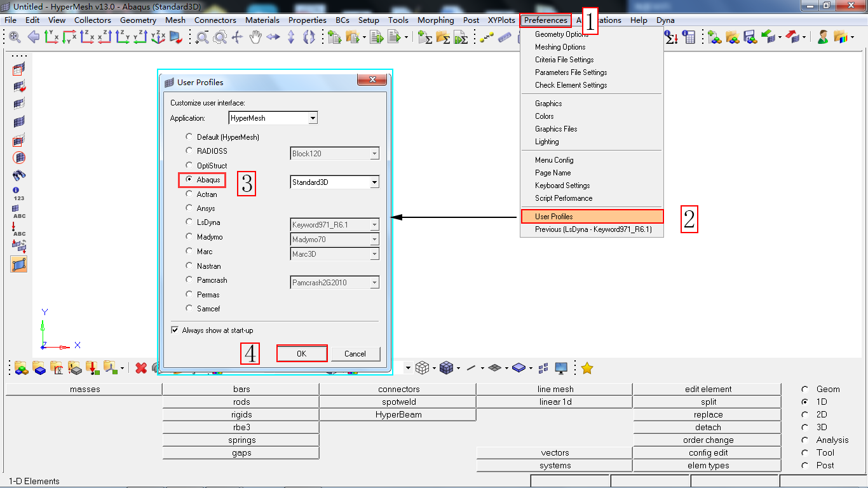
Task: Click the monitor display icon in the bottom toolbar
Action: click(x=561, y=368)
